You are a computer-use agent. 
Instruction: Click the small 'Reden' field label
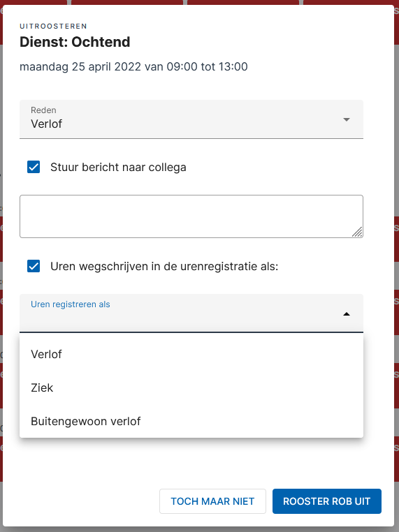pos(43,110)
